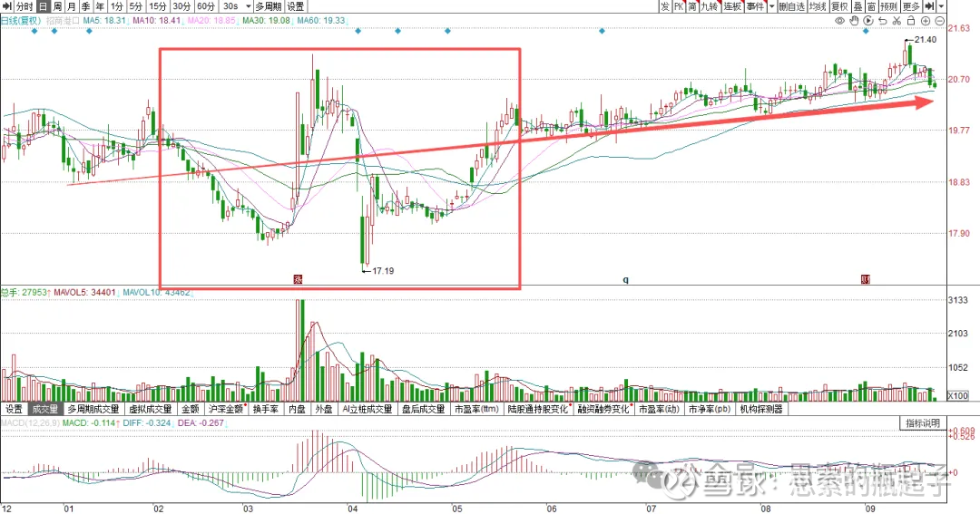This screenshot has height=514, width=980.
Task: Toggle the padlock lock icon
Action: [911, 21]
